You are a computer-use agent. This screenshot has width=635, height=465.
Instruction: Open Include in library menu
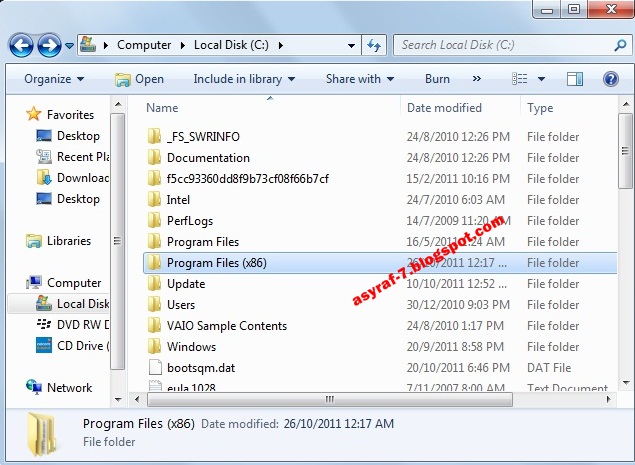point(244,79)
